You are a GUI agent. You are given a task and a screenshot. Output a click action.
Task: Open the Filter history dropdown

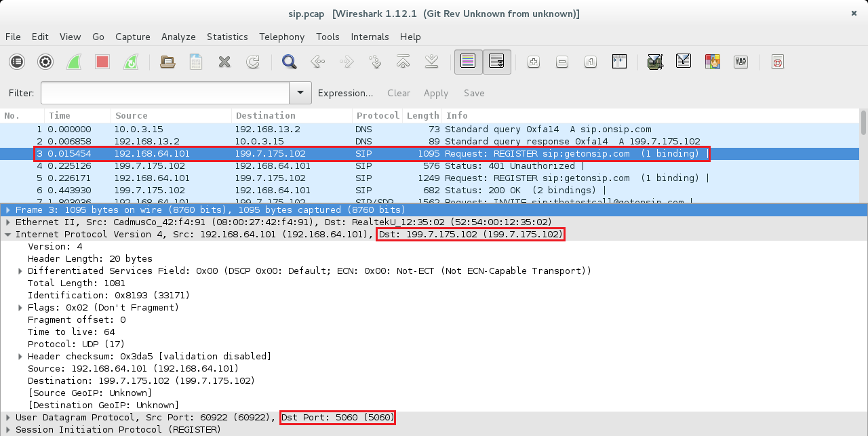pyautogui.click(x=300, y=93)
